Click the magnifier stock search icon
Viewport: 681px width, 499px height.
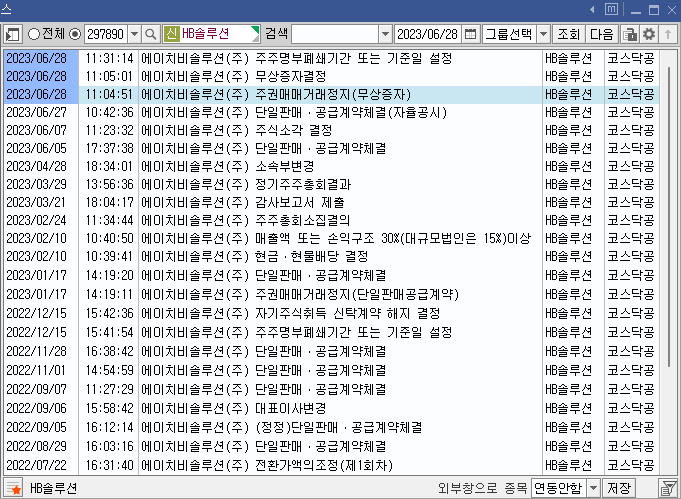151,34
